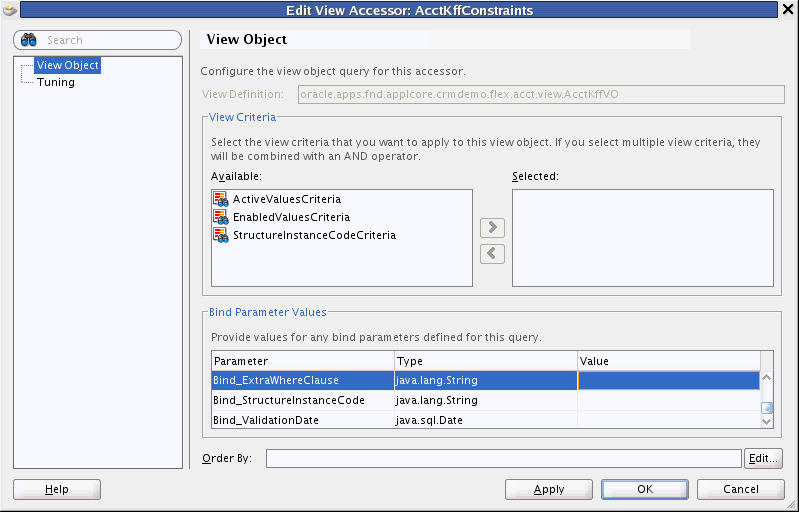Focus the Search field
Image resolution: width=799 pixels, height=512 pixels.
click(x=97, y=40)
